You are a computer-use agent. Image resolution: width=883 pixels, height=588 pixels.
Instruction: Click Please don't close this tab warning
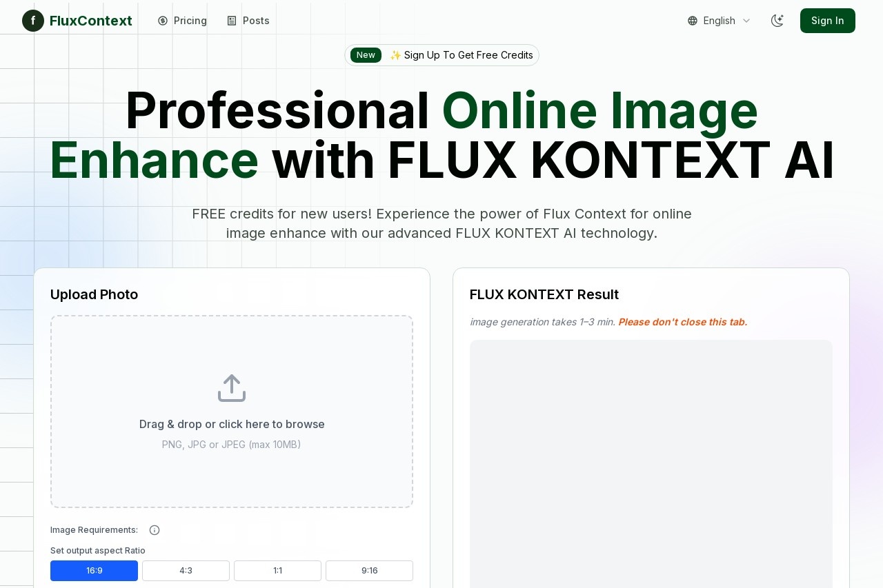click(683, 322)
